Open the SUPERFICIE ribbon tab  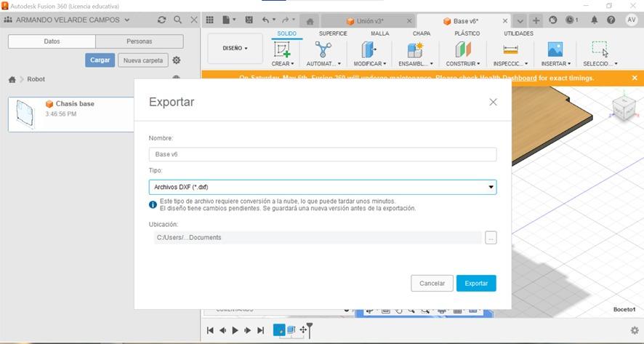333,33
